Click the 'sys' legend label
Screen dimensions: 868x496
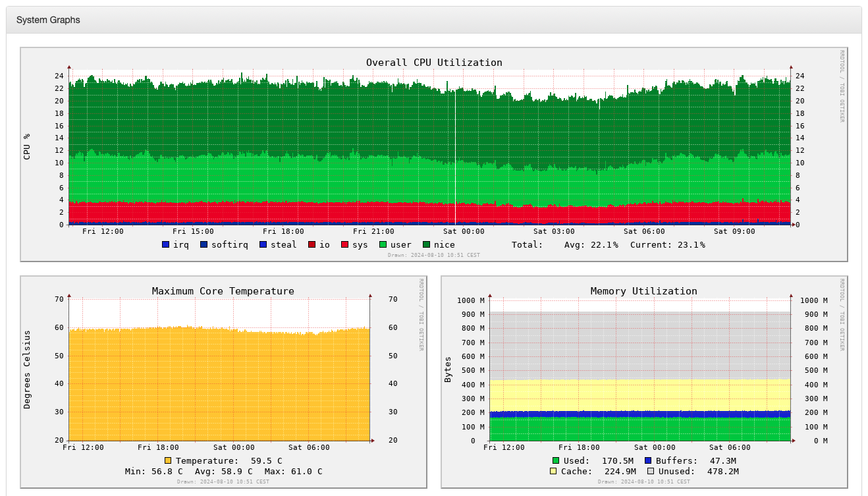point(360,244)
